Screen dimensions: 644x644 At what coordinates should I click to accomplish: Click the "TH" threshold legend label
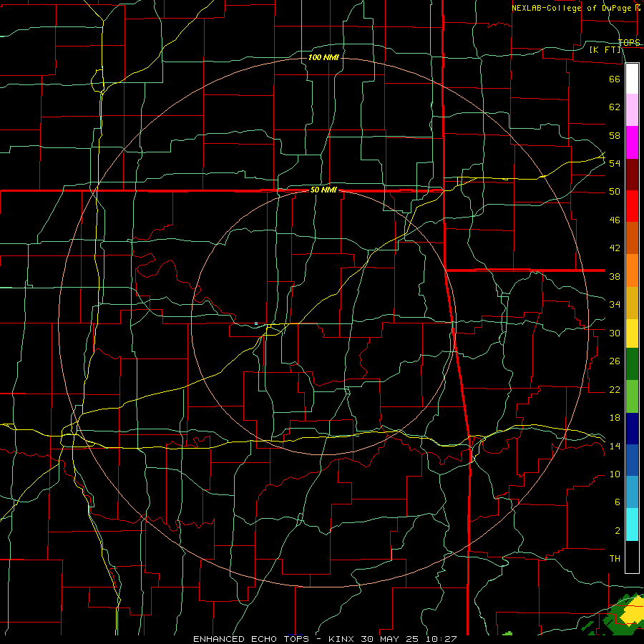click(x=615, y=559)
